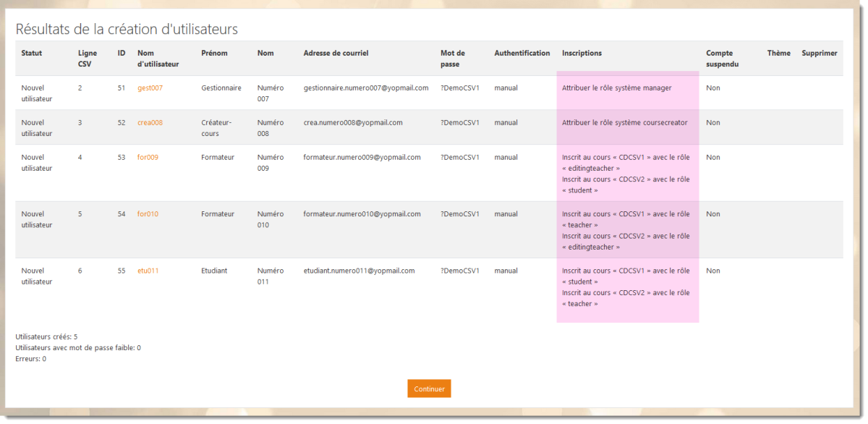Click 'Non' suspended value in etu011 row
Image resolution: width=868 pixels, height=424 pixels.
[x=713, y=271]
